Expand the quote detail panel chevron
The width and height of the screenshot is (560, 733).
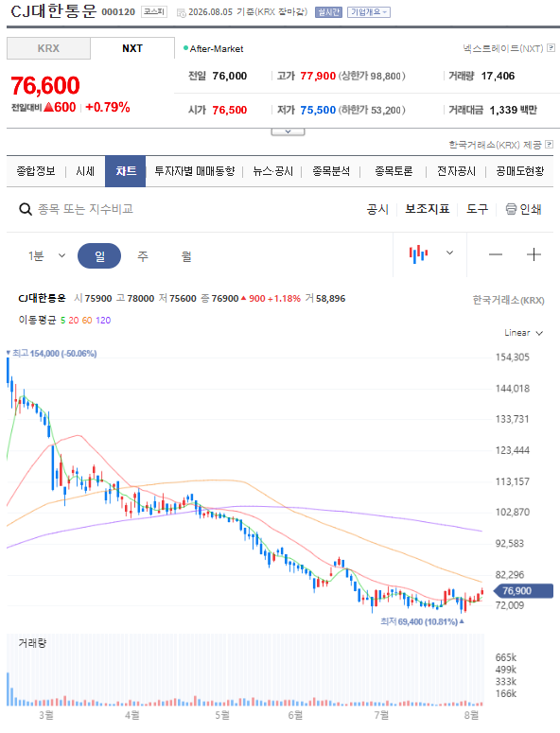(288, 131)
